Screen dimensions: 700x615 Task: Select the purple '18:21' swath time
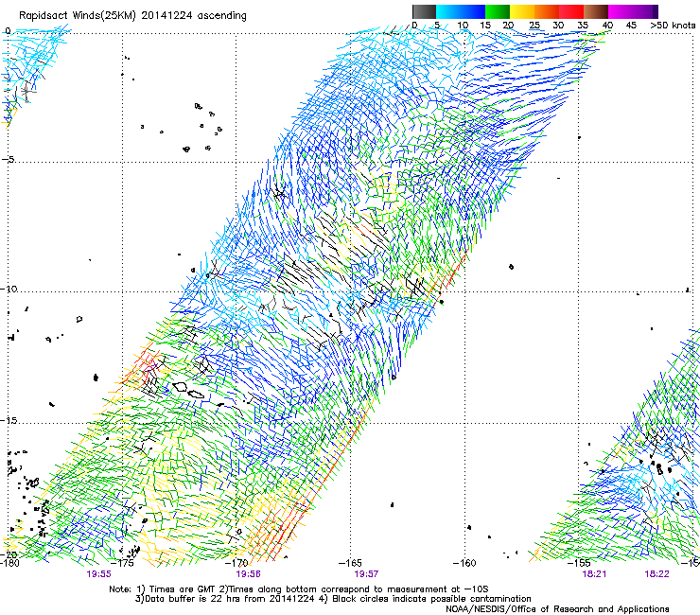tap(594, 574)
